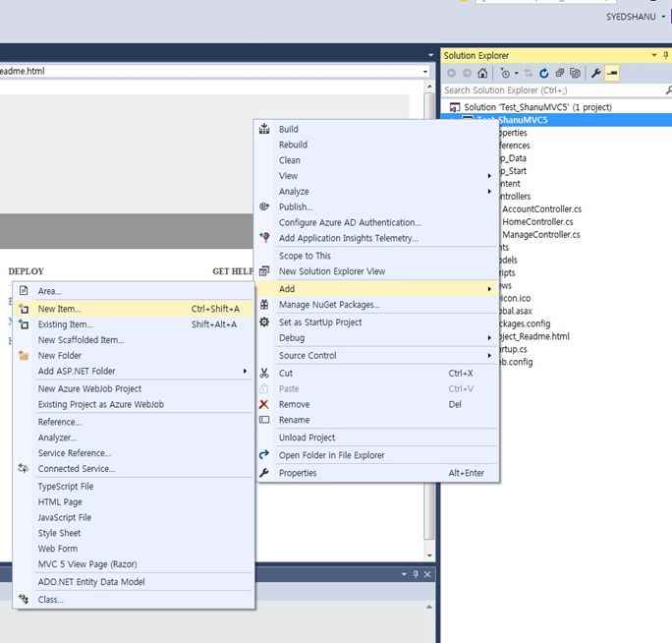Select Unload Project

(307, 438)
